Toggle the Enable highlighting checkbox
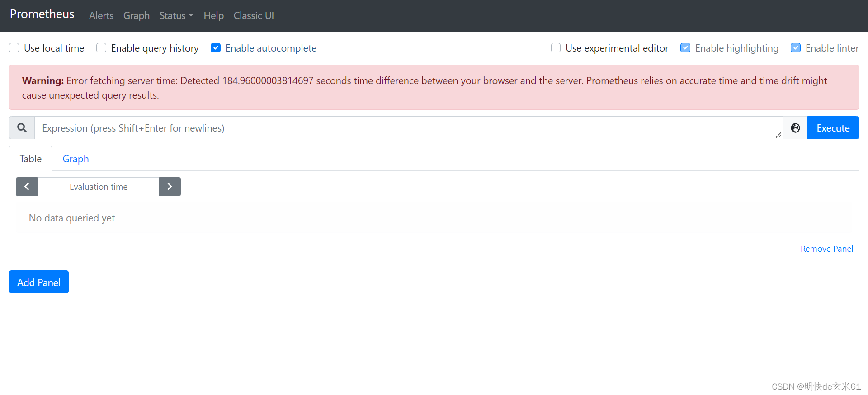The width and height of the screenshot is (868, 395). pos(685,48)
